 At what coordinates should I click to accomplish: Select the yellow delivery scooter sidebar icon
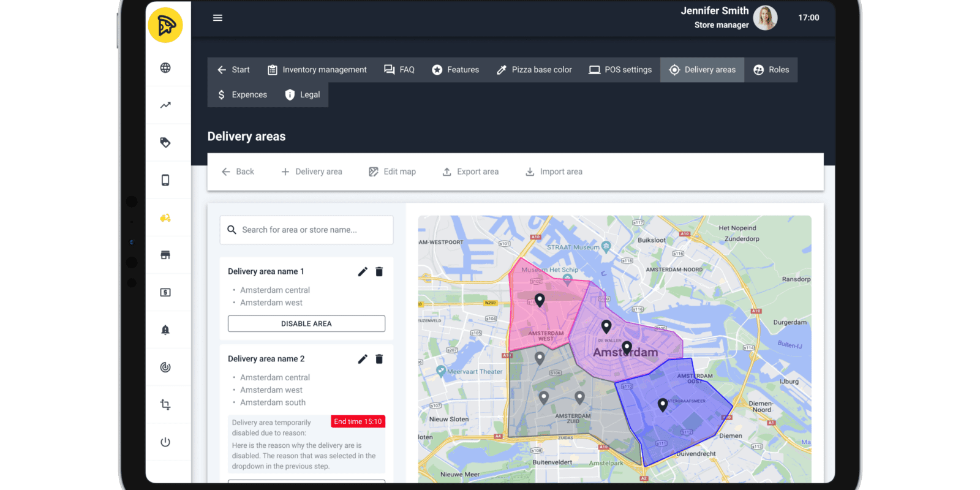click(165, 218)
